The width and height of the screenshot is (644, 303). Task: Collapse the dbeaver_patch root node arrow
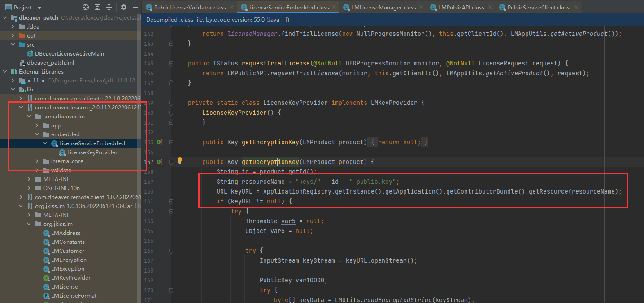click(5, 18)
